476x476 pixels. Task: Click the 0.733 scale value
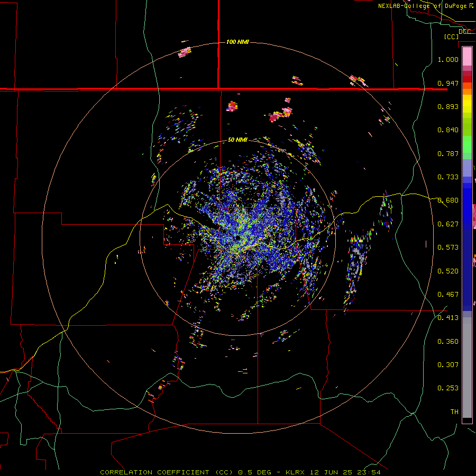pos(448,177)
